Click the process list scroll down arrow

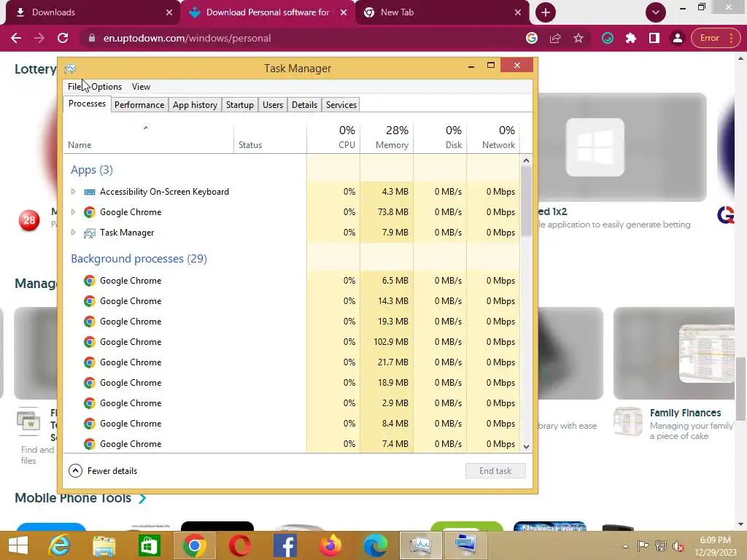526,447
